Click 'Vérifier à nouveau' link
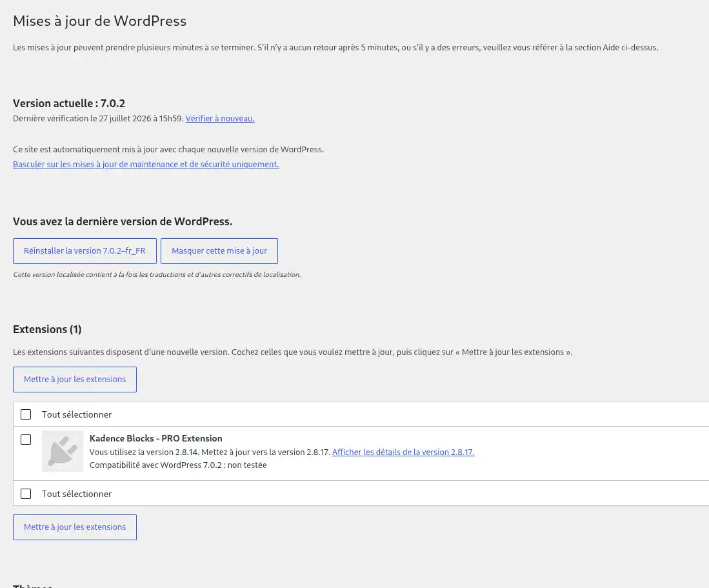The height and width of the screenshot is (588, 709). 220,119
